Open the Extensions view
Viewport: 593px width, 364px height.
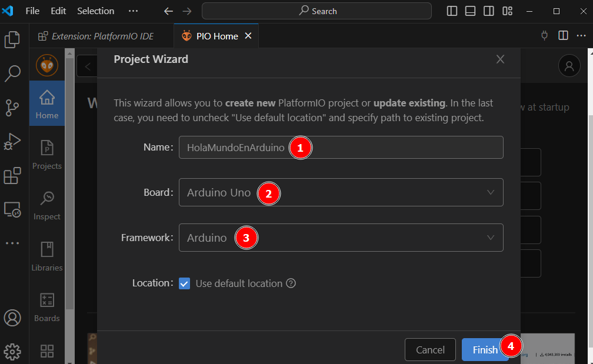(12, 176)
